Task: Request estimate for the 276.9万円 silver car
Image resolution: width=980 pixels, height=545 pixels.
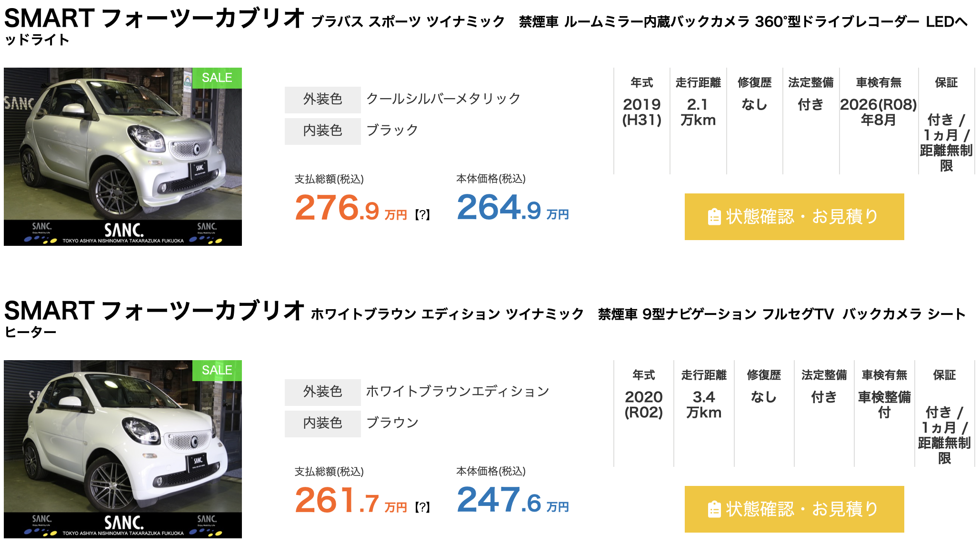Action: click(x=794, y=217)
